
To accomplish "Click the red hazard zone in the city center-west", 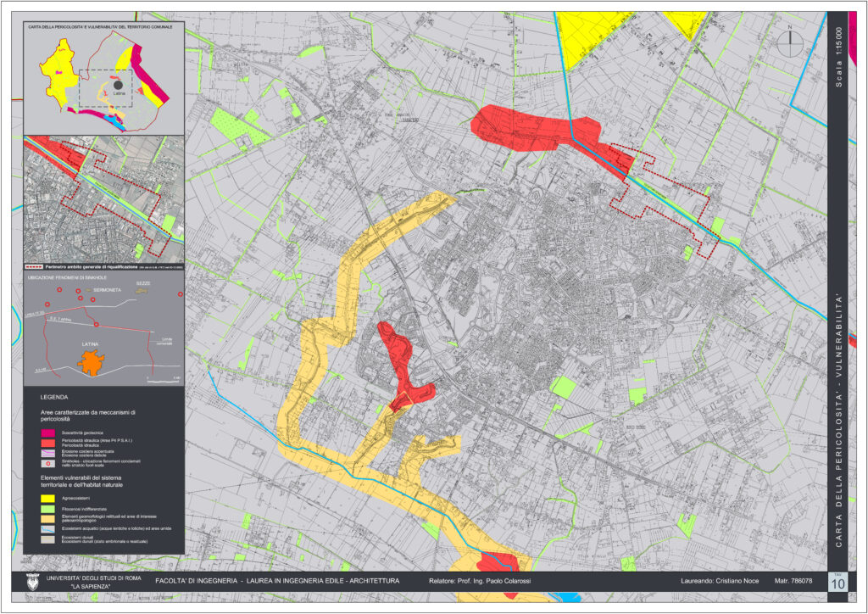I will (406, 366).
